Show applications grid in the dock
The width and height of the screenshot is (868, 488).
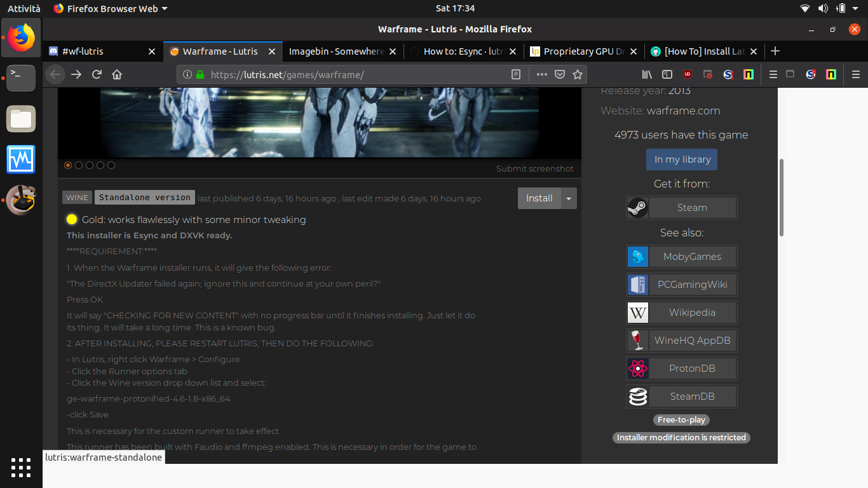(x=21, y=467)
